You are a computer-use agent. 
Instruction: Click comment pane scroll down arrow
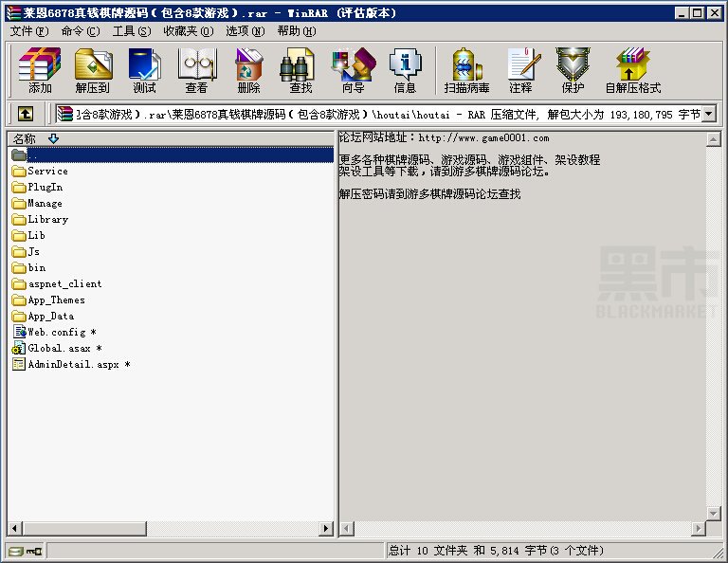coord(713,514)
